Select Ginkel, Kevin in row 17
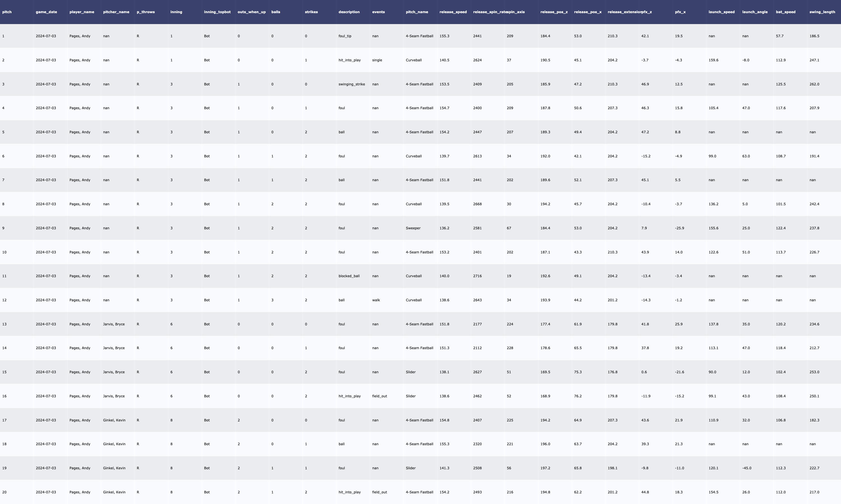The width and height of the screenshot is (841, 504). coord(114,420)
